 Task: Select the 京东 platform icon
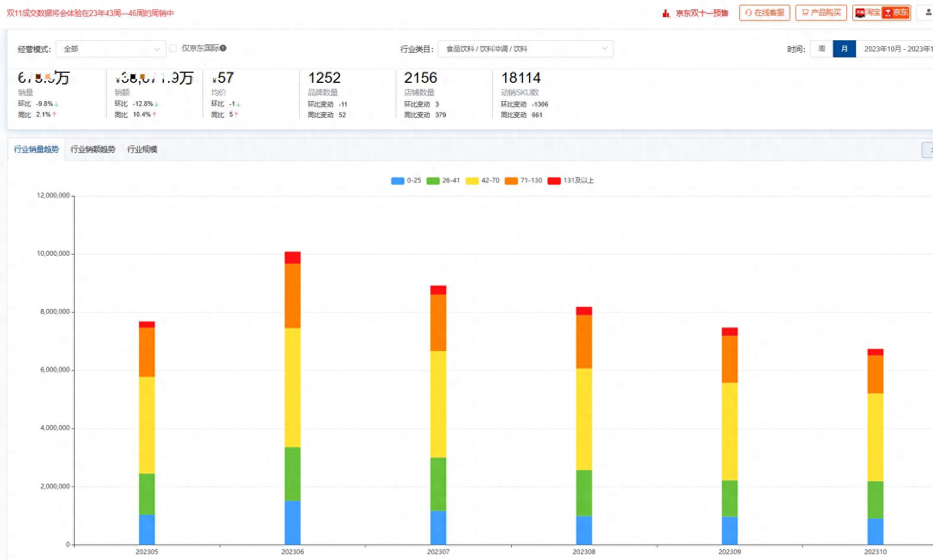pos(887,12)
